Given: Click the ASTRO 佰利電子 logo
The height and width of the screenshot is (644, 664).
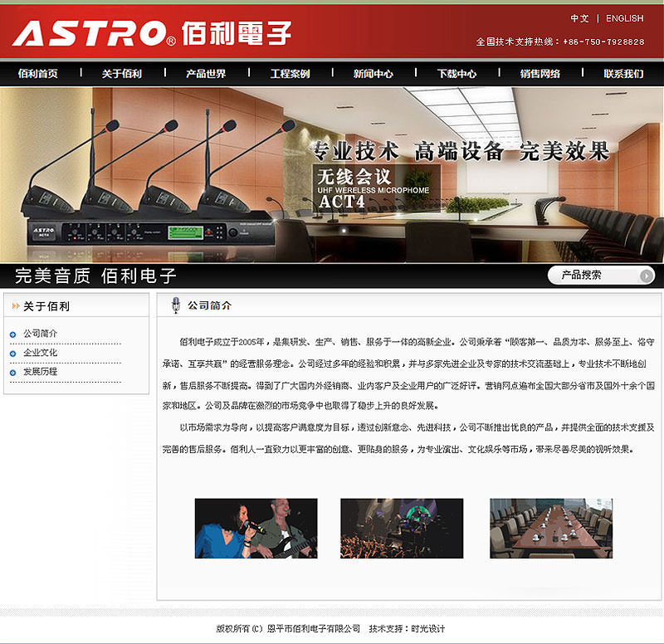Looking at the screenshot, I should click(152, 33).
